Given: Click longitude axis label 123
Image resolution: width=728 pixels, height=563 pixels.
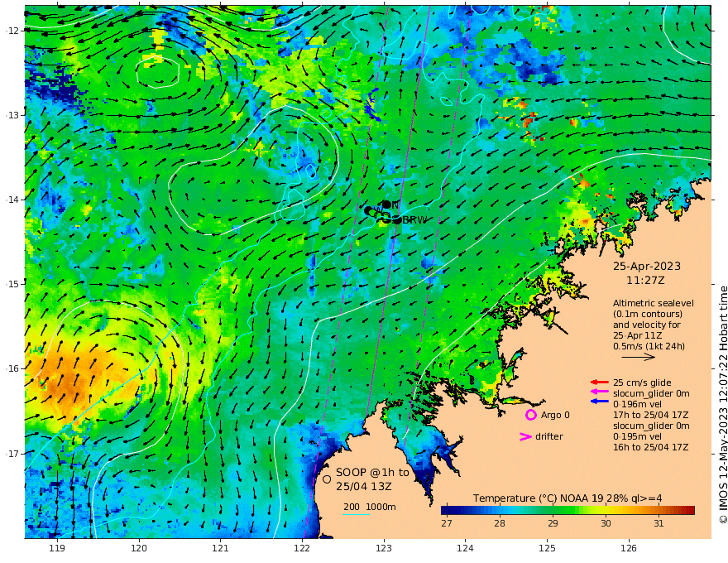Looking at the screenshot, I should point(384,548).
